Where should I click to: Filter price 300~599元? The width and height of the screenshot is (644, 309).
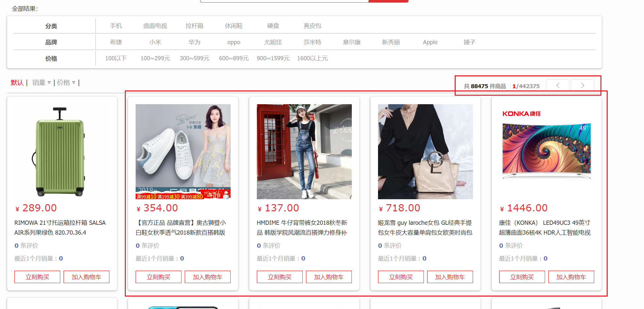195,58
